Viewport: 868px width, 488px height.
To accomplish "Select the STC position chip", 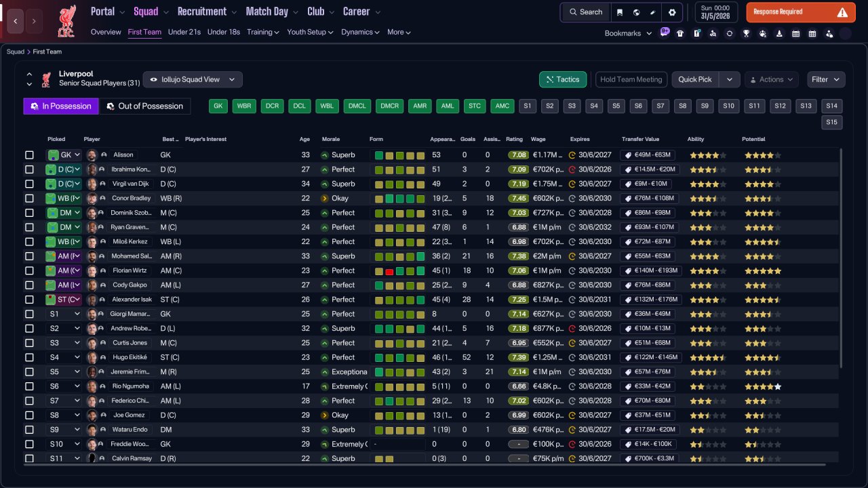I will click(x=475, y=106).
